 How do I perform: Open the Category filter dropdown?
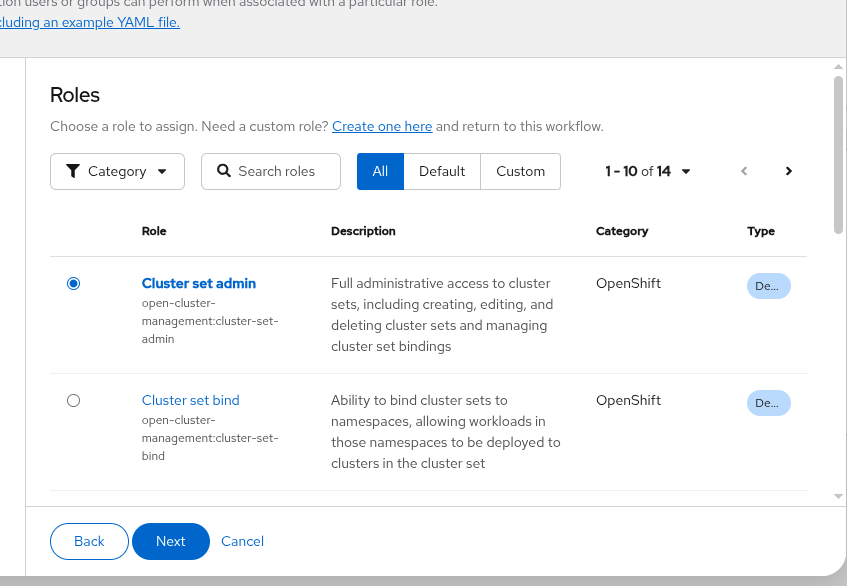point(117,171)
